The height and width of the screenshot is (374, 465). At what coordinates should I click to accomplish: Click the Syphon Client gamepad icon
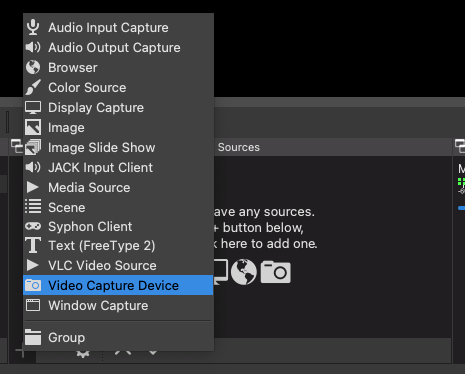tap(33, 227)
